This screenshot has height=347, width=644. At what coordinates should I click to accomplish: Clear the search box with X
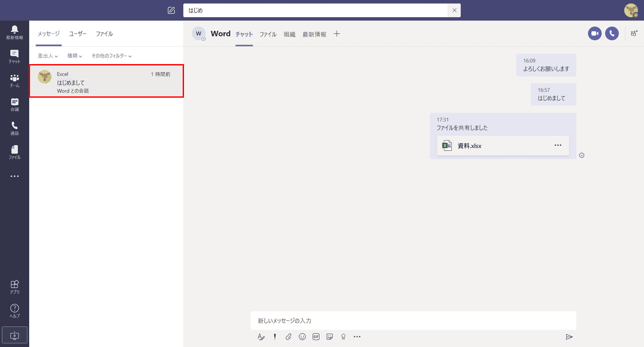point(454,10)
